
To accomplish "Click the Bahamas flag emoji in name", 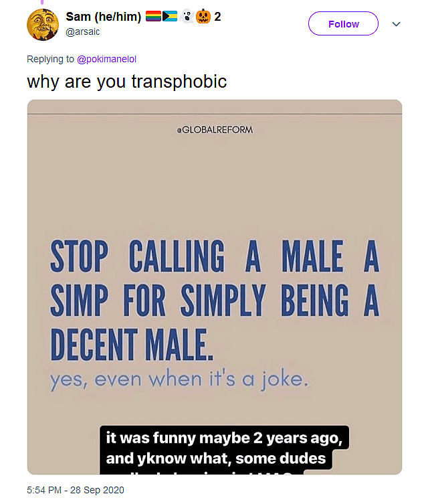I will (x=169, y=16).
